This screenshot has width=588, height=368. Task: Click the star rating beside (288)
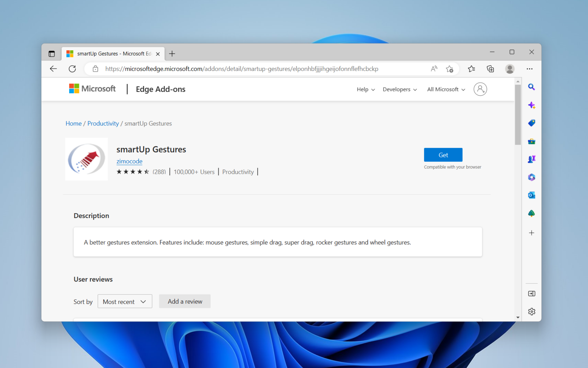pos(133,172)
